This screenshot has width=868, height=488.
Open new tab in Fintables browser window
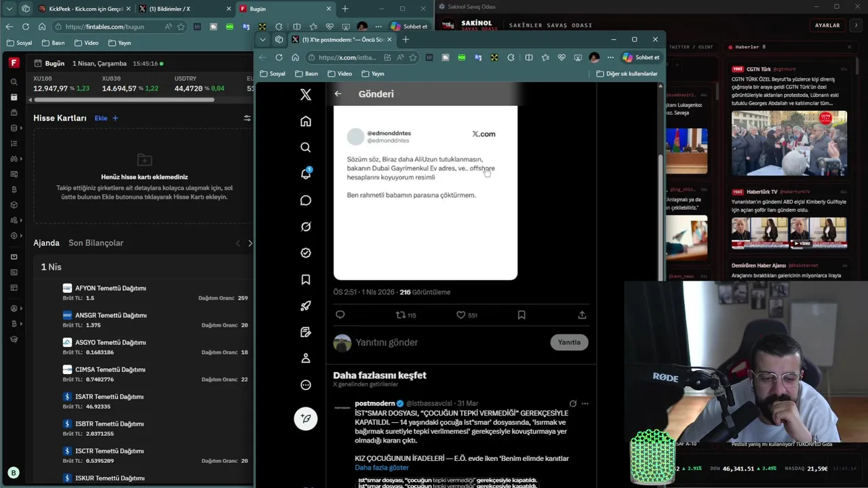[344, 9]
